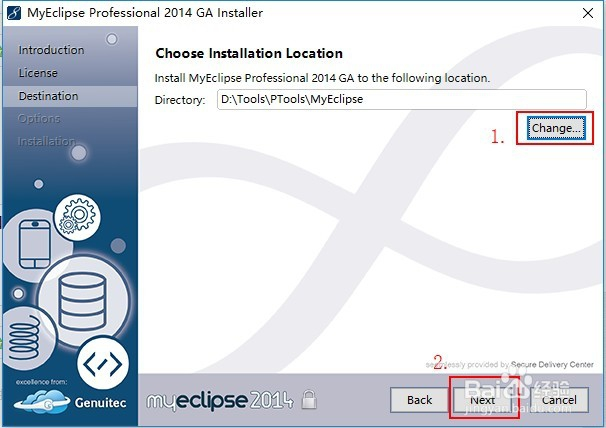
Task: Click the mobile phone icon in sidebar
Action: click(35, 244)
